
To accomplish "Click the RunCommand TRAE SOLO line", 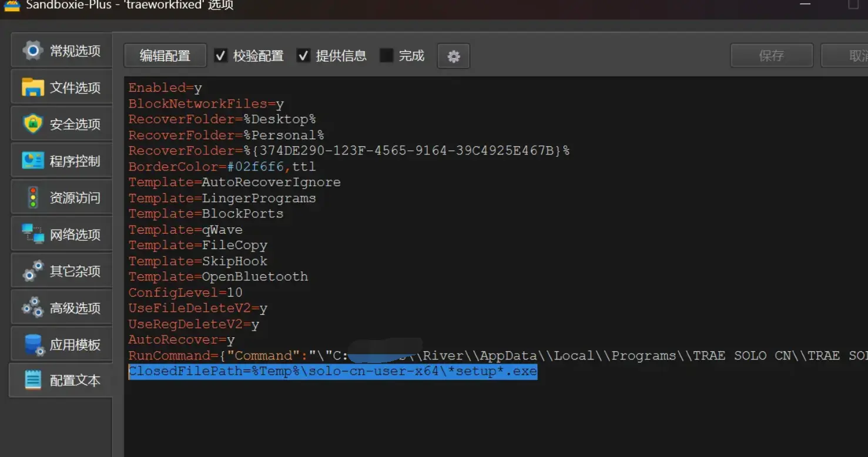I will point(498,355).
